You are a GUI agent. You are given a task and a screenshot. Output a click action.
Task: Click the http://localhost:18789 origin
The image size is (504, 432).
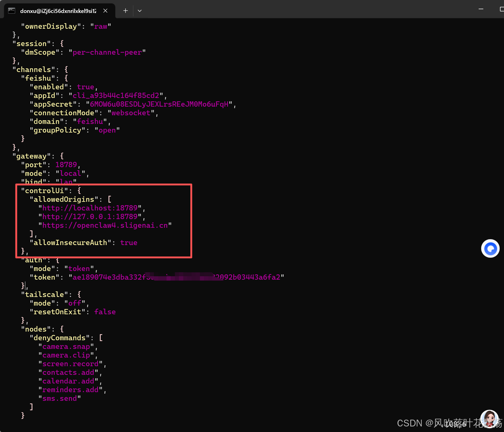tap(90, 208)
